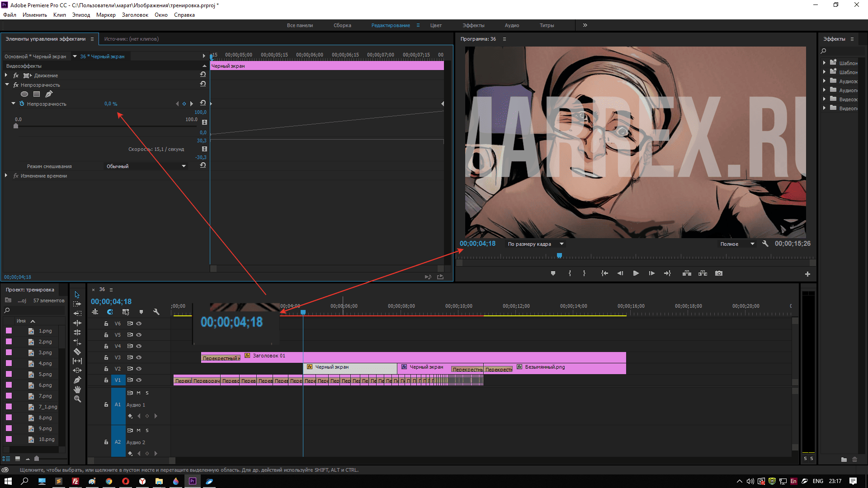Select the Slide tool

tap(77, 371)
